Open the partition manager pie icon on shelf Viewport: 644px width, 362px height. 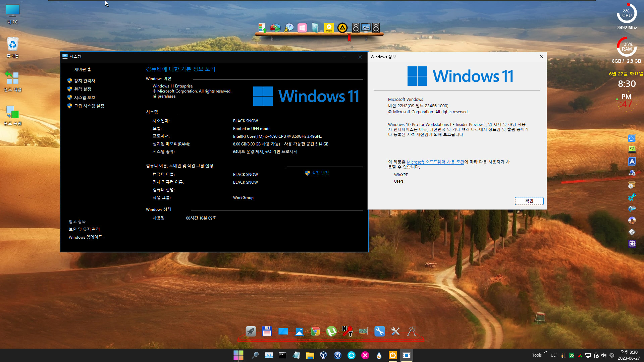275,27
